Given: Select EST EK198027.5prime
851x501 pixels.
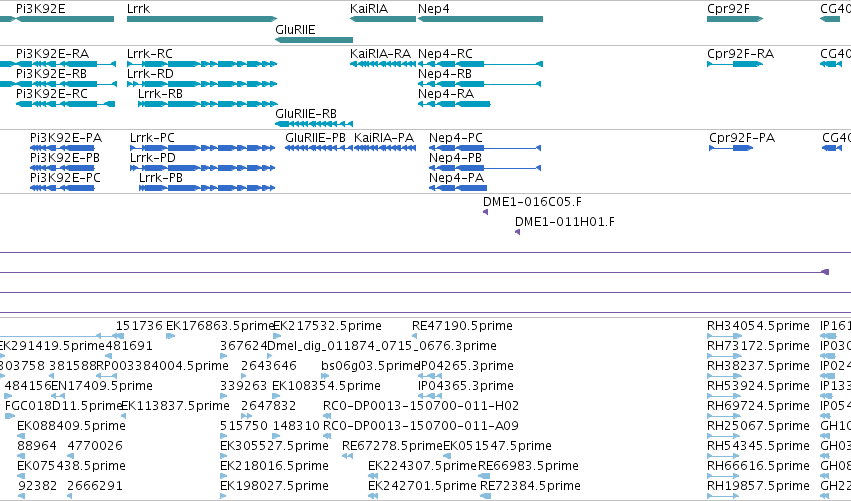Looking at the screenshot, I should point(224,496).
